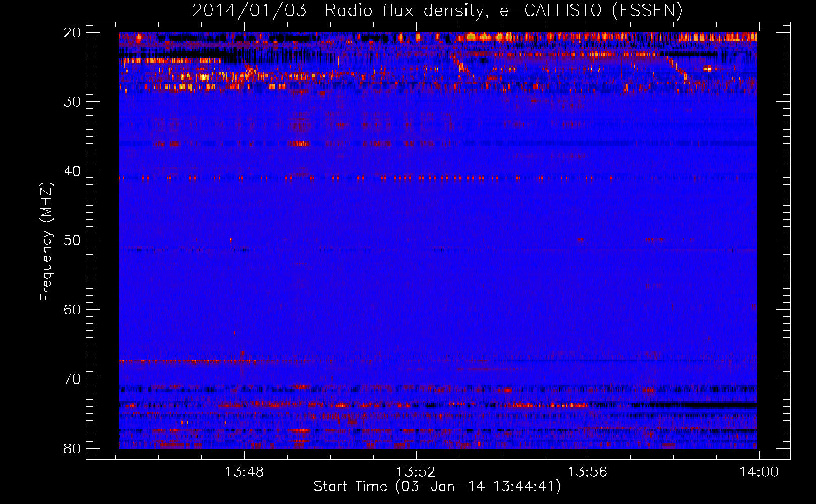Screen dimensions: 816x504
Task: Click the 14:00 time tick label
Action: (759, 472)
